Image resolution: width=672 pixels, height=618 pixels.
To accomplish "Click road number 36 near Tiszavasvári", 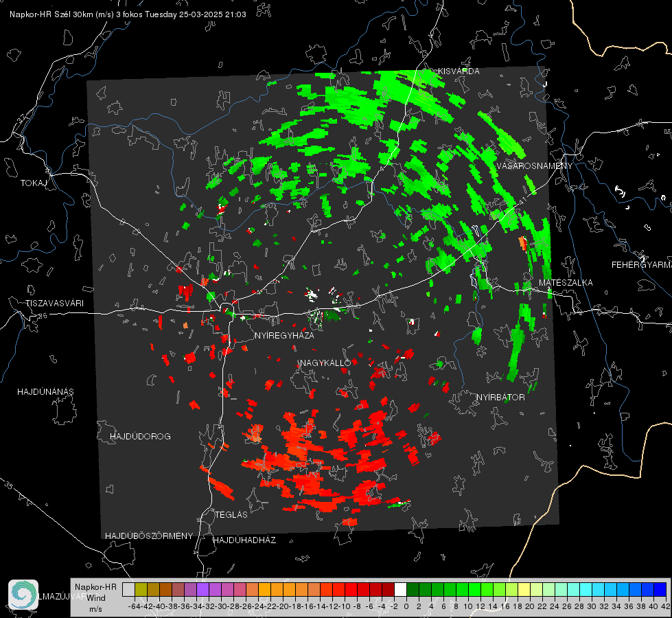I will coord(43,316).
